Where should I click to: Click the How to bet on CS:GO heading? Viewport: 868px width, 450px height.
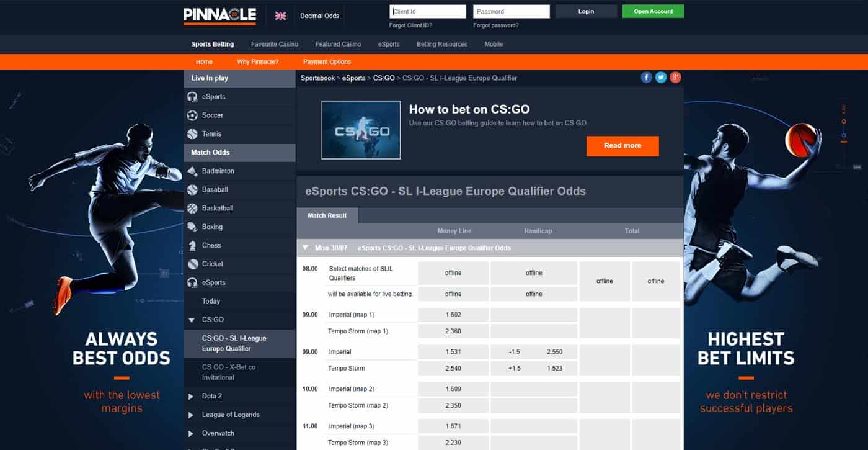469,110
